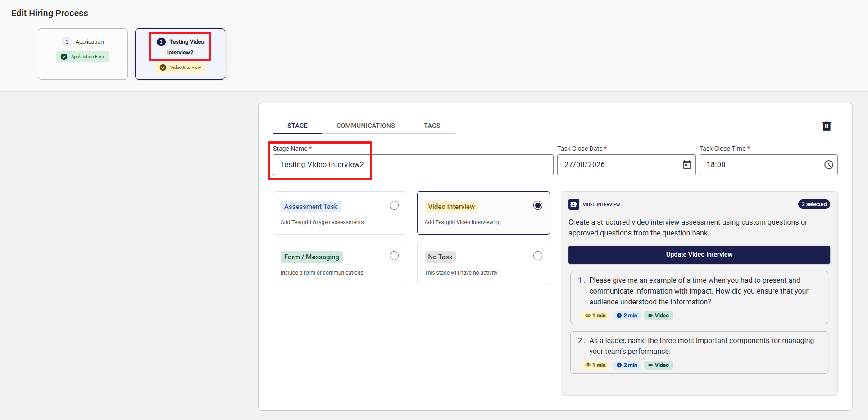Click the eye 1 min badge on question 1
Image resolution: width=868 pixels, height=420 pixels.
(595, 316)
